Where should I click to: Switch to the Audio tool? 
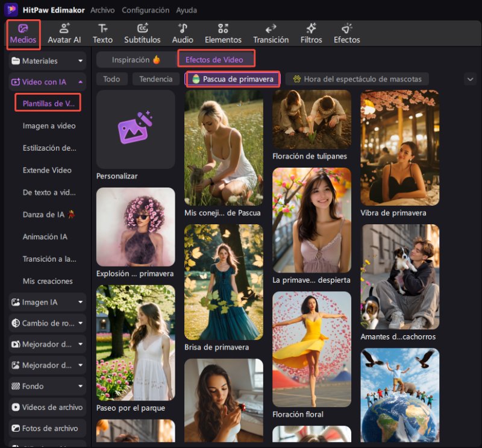pos(183,34)
